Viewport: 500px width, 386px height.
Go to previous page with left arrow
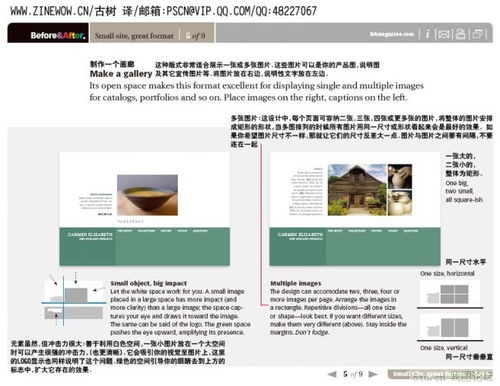(x=332, y=374)
